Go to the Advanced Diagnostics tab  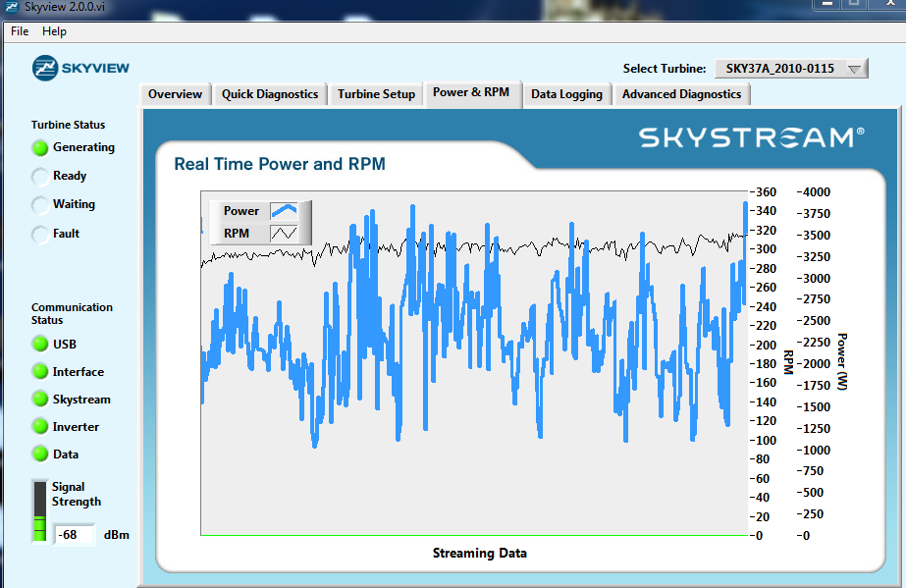tap(681, 94)
